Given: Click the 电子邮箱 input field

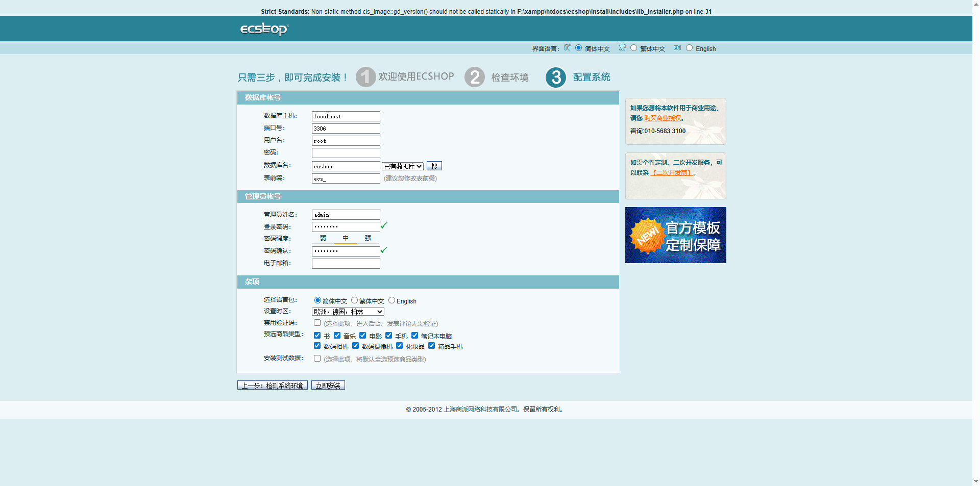Looking at the screenshot, I should (346, 264).
